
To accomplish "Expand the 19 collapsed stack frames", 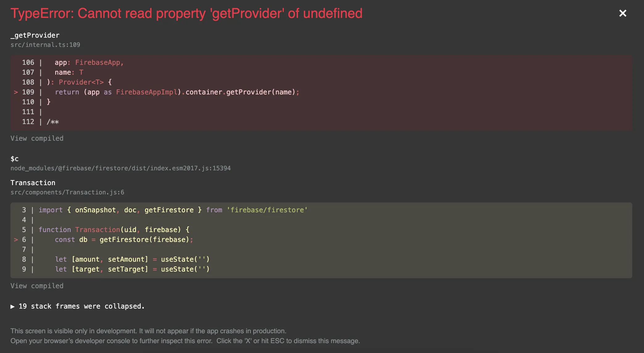I will (77, 306).
